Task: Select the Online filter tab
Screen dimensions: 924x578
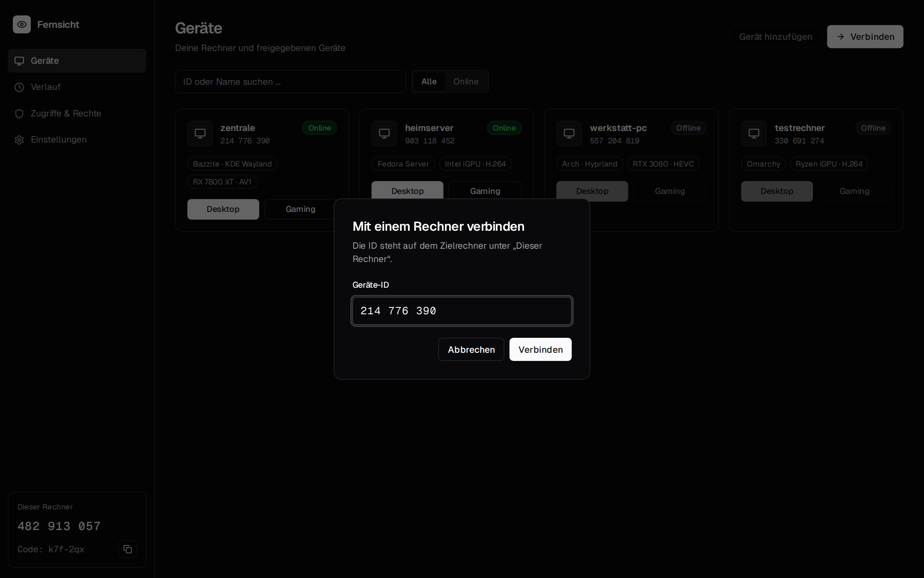Action: [x=466, y=81]
